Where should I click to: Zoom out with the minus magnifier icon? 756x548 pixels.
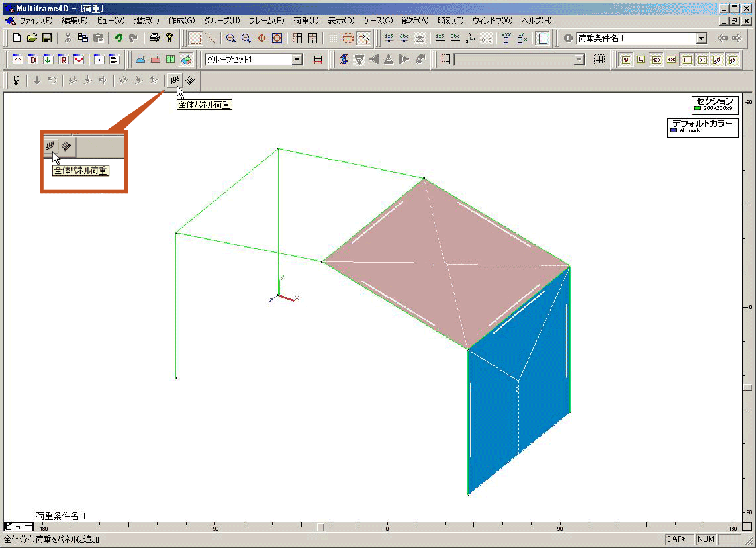[246, 38]
